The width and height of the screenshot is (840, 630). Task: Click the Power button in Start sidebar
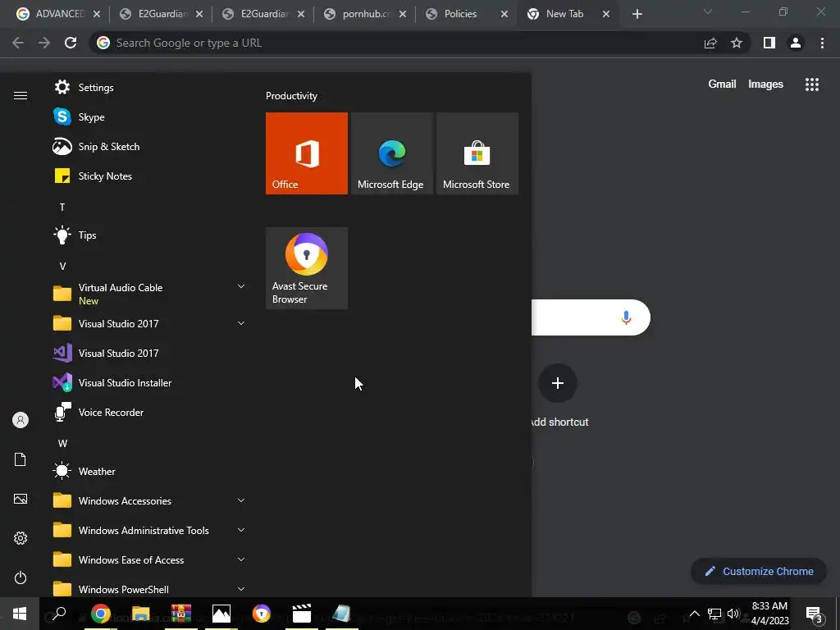tap(21, 577)
